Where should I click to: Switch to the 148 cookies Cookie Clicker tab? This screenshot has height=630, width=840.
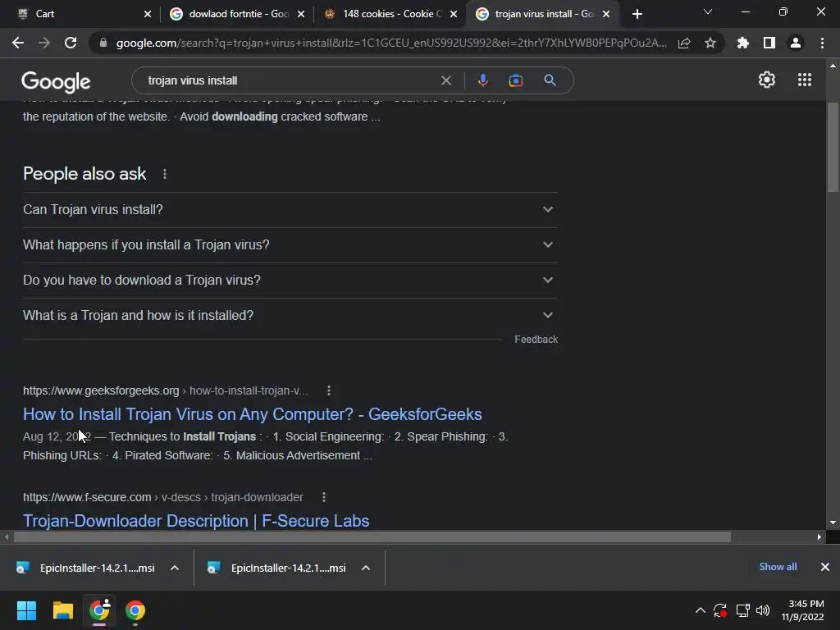(x=390, y=14)
